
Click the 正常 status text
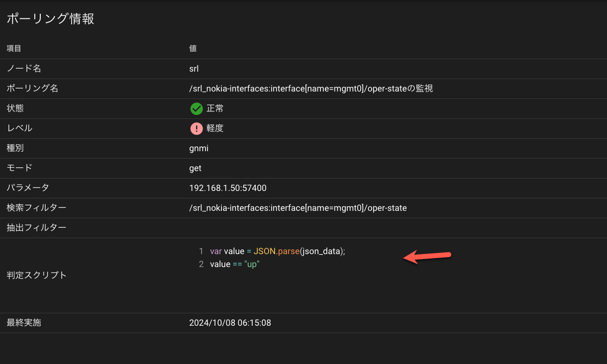215,108
